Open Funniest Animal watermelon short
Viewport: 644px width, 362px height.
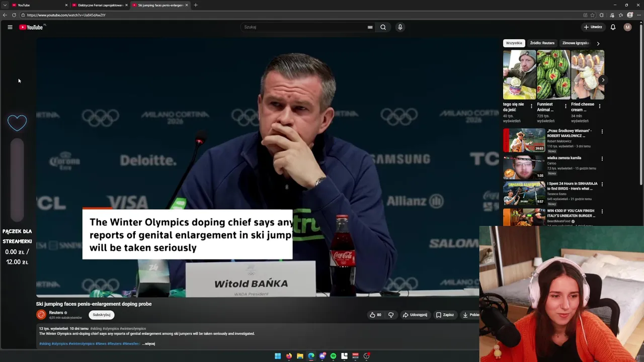point(553,75)
